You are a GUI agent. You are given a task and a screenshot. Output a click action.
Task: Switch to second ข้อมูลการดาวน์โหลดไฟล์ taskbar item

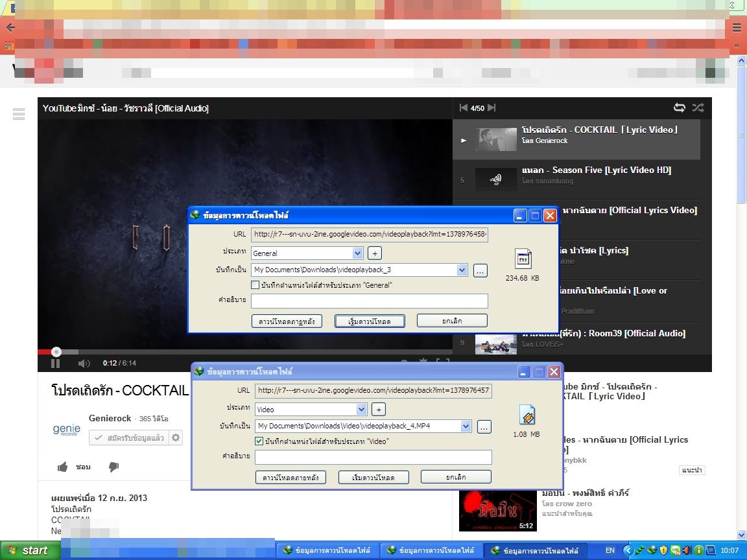click(432, 550)
